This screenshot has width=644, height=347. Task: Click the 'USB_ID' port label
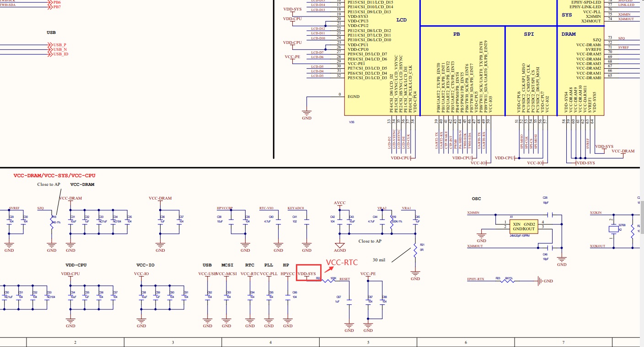click(x=61, y=54)
